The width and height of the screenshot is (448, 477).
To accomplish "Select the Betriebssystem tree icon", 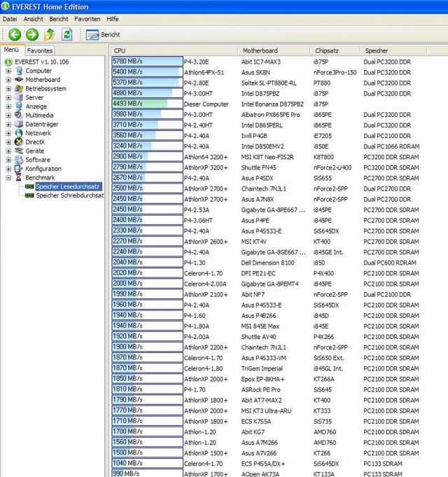I will click(x=19, y=88).
